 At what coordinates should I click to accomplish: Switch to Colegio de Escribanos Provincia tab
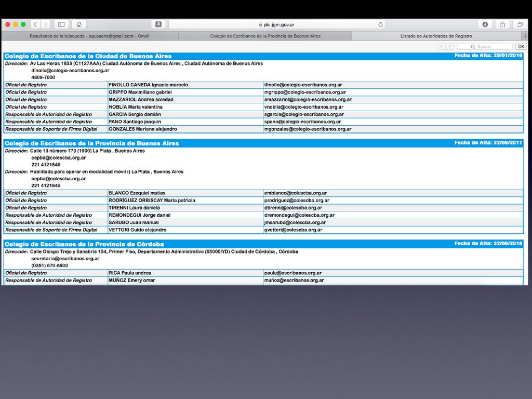click(x=265, y=36)
